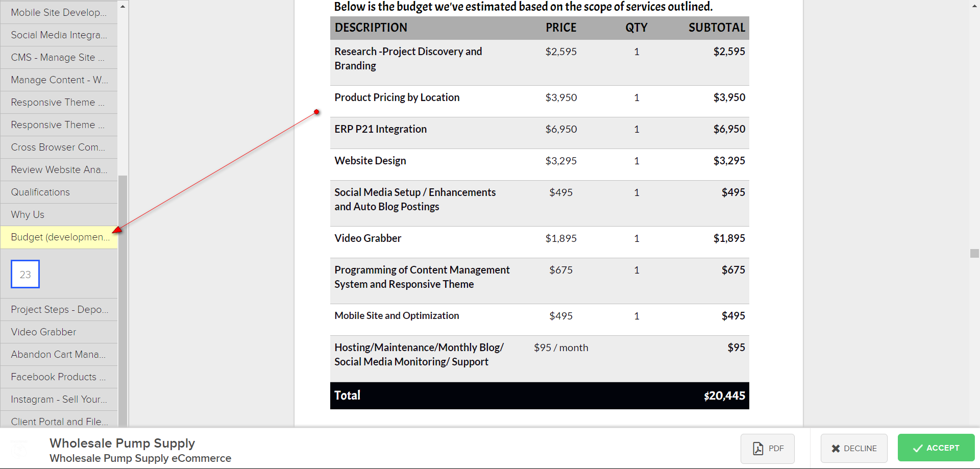The image size is (980, 469).
Task: Click 'Programming of Content Management System' description
Action: coord(422,277)
